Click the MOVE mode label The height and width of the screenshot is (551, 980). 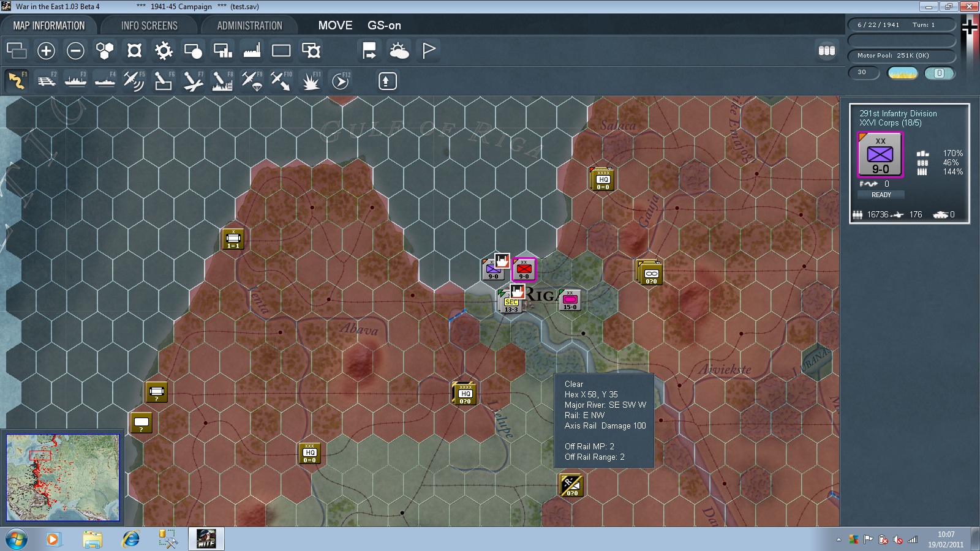tap(335, 25)
